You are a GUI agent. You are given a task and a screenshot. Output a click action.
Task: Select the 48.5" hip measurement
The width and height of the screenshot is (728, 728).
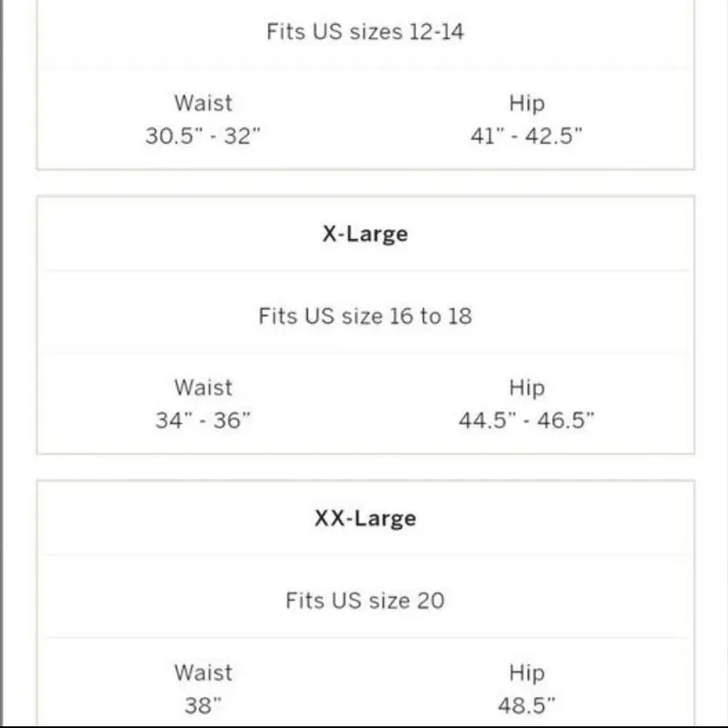tap(526, 705)
